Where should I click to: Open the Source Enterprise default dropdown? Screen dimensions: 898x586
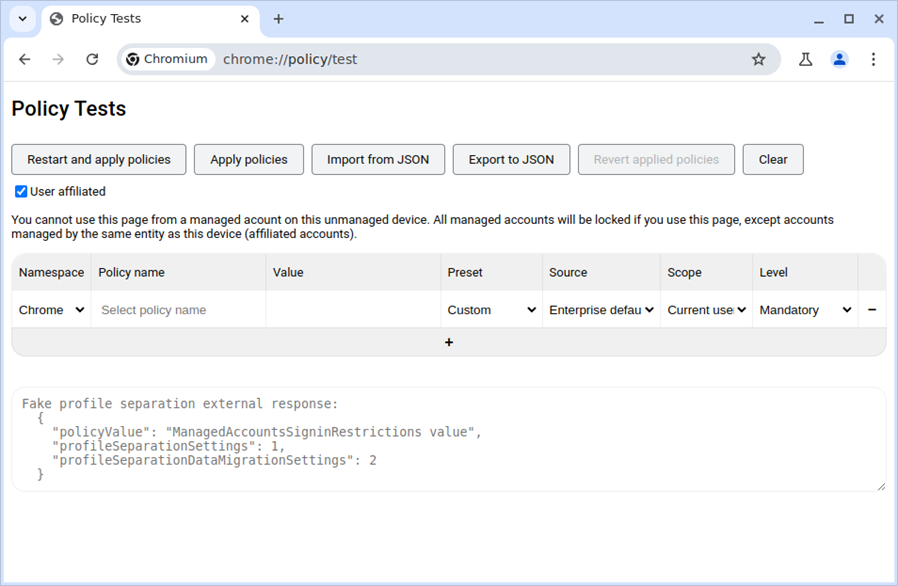[x=601, y=310]
